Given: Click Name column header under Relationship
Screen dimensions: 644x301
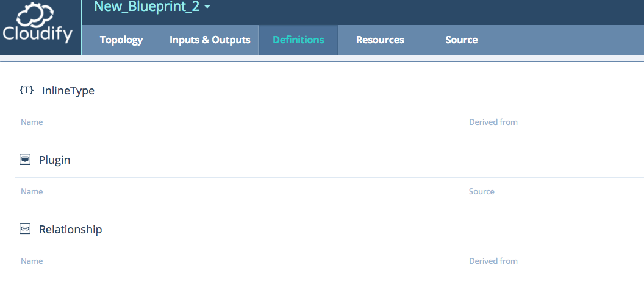Looking at the screenshot, I should pyautogui.click(x=32, y=261).
